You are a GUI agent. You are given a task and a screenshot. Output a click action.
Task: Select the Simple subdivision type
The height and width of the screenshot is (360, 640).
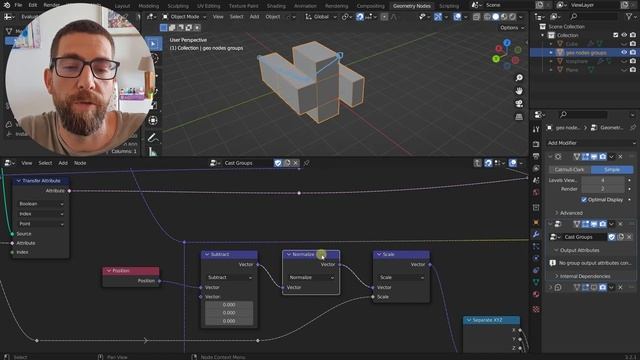612,169
